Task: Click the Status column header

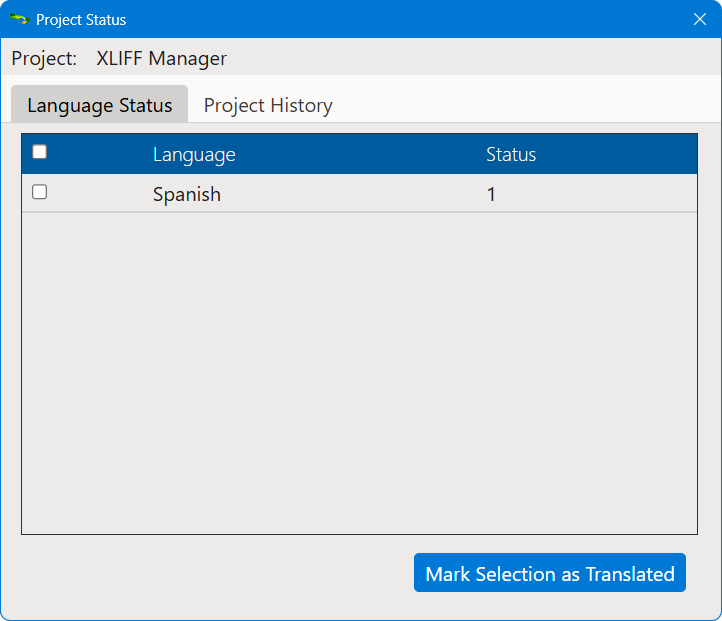Action: click(511, 155)
